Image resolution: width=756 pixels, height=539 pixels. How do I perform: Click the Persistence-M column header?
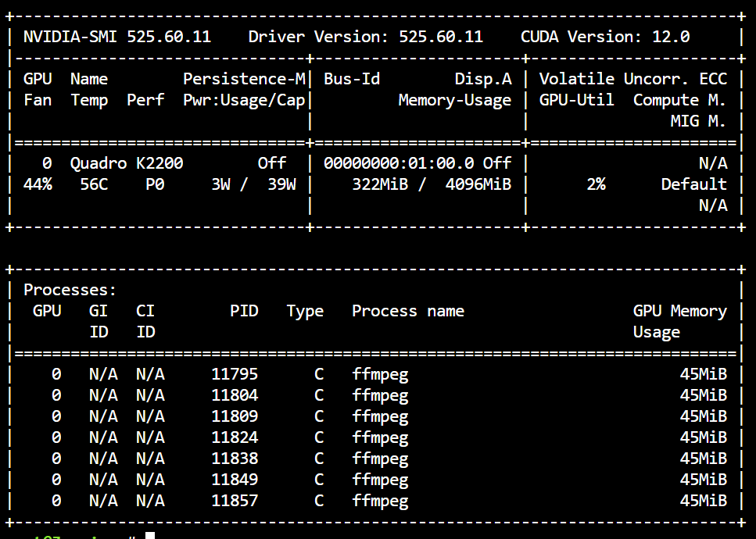click(x=244, y=79)
